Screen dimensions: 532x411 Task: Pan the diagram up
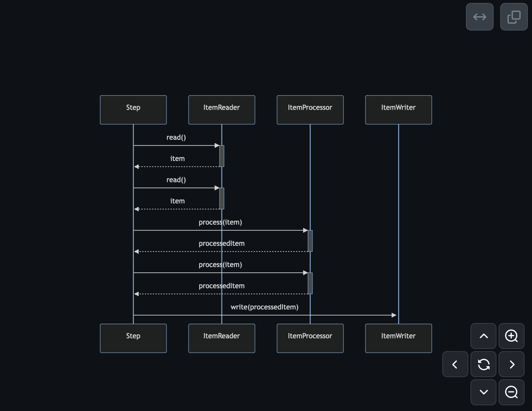click(483, 336)
